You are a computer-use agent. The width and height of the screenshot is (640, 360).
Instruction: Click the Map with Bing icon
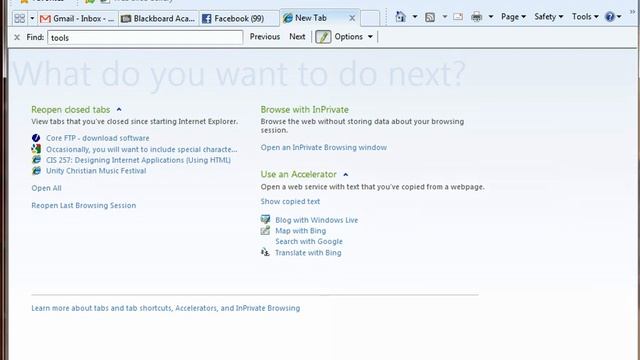point(265,231)
